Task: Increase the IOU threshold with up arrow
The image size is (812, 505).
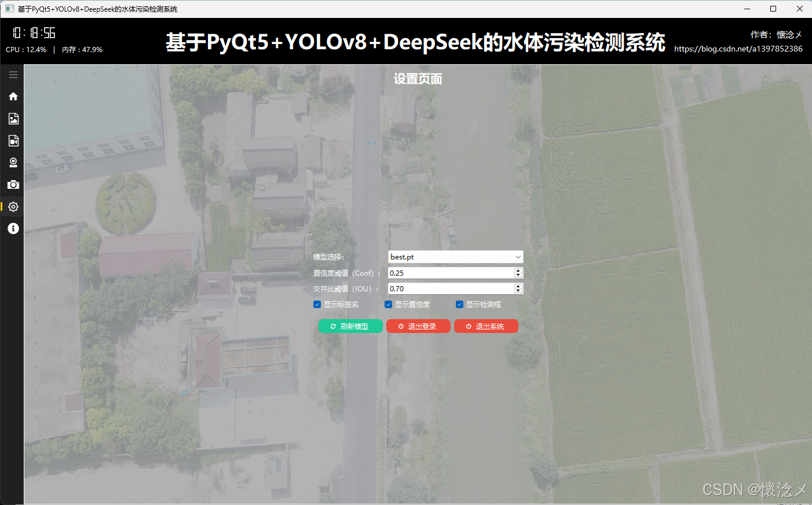Action: [x=518, y=286]
